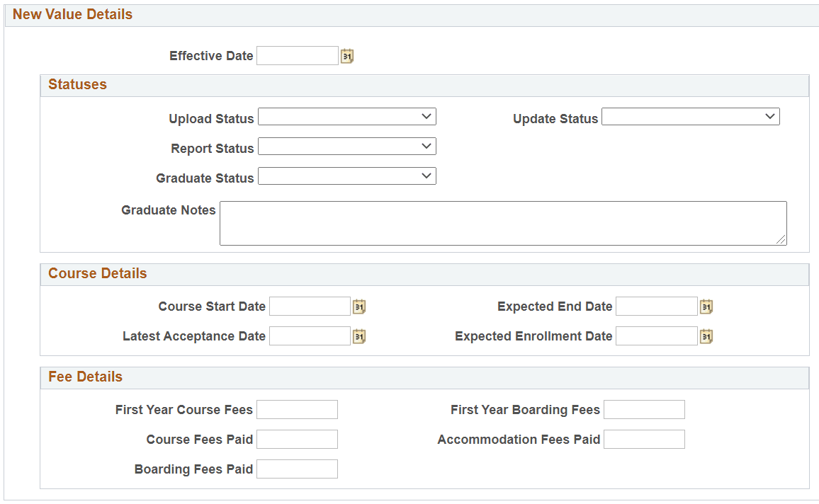This screenshot has width=819, height=504.
Task: Open the calendar picker for Course Start Date
Action: [358, 306]
